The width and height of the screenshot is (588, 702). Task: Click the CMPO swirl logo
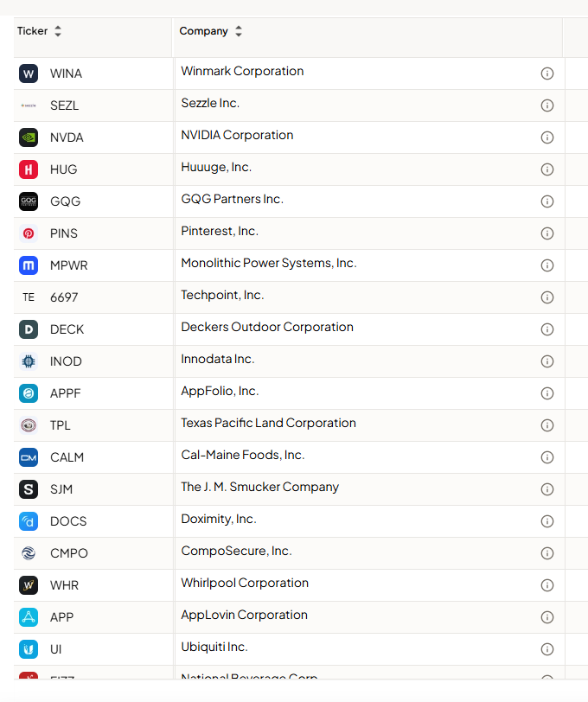pos(29,553)
